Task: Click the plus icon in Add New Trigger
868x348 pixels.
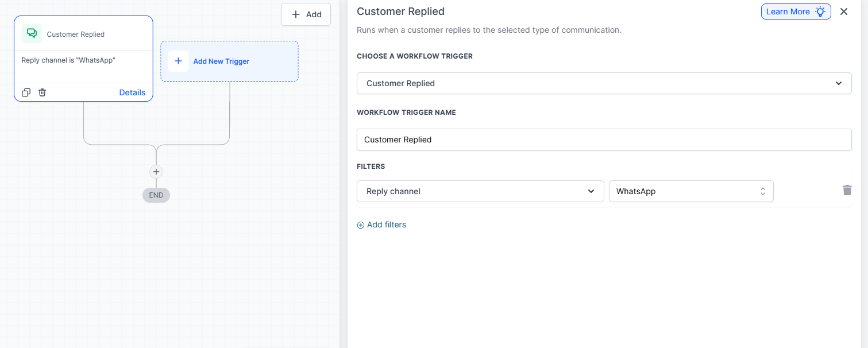Action: pyautogui.click(x=178, y=61)
